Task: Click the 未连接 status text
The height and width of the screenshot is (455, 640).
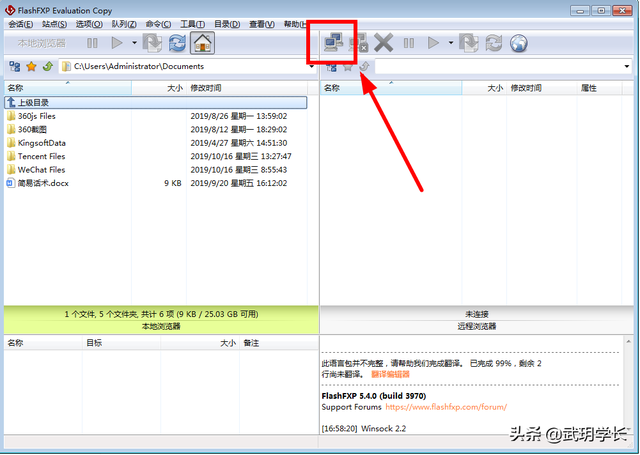Action: (477, 314)
